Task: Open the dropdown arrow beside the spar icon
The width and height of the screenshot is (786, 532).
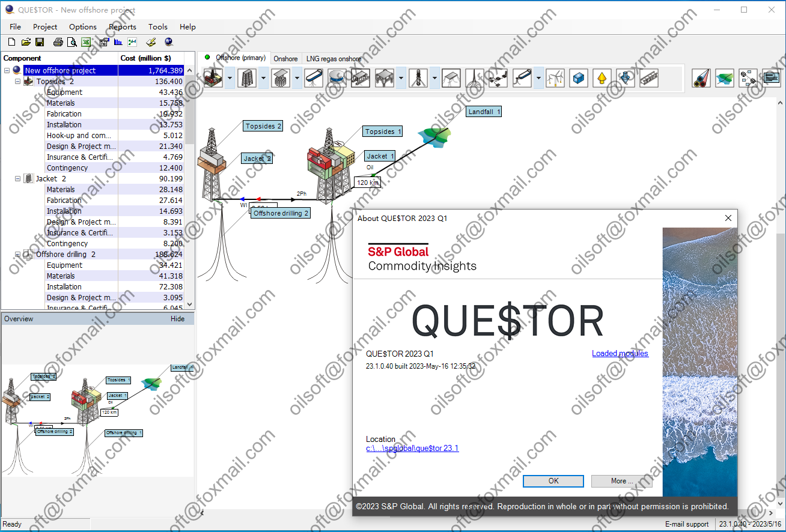Action: coord(434,78)
